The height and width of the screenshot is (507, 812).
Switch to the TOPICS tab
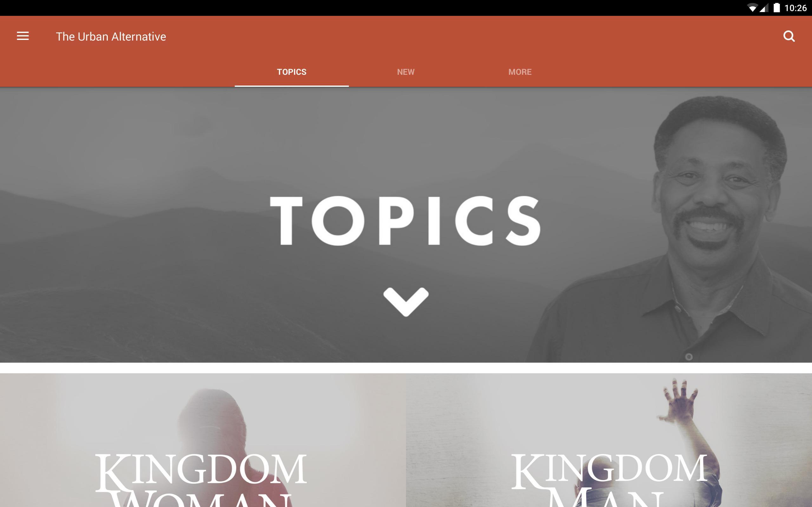pos(292,71)
